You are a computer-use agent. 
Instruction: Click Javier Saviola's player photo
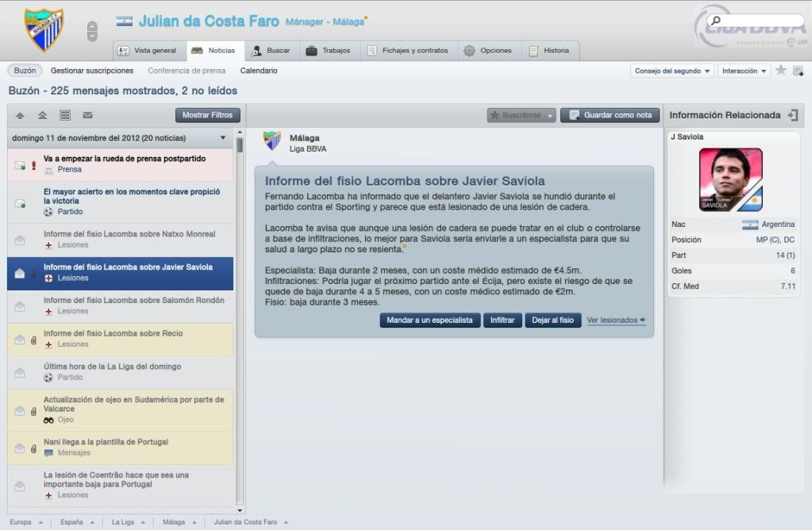pyautogui.click(x=731, y=179)
